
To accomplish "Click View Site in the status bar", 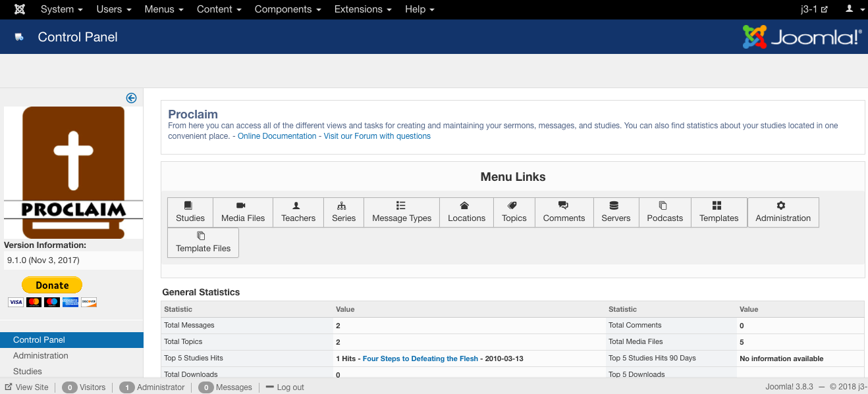I will (x=27, y=387).
